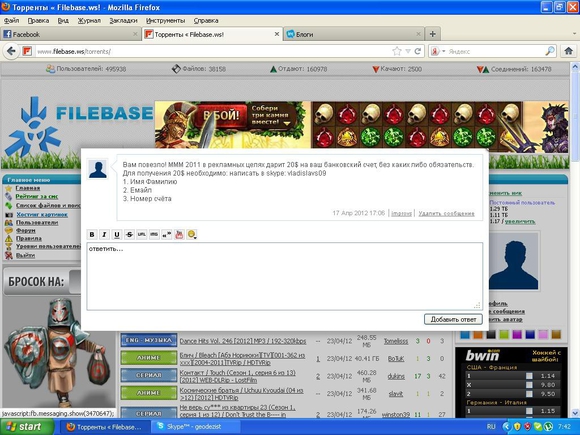
Task: Tick checkbox for США-Франция outcome X
Action: pos(529,385)
